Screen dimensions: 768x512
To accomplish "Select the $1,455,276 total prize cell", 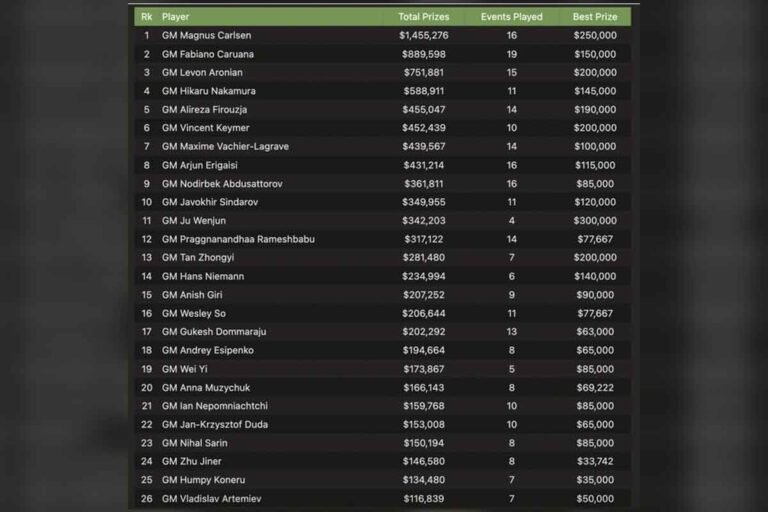I will (423, 36).
